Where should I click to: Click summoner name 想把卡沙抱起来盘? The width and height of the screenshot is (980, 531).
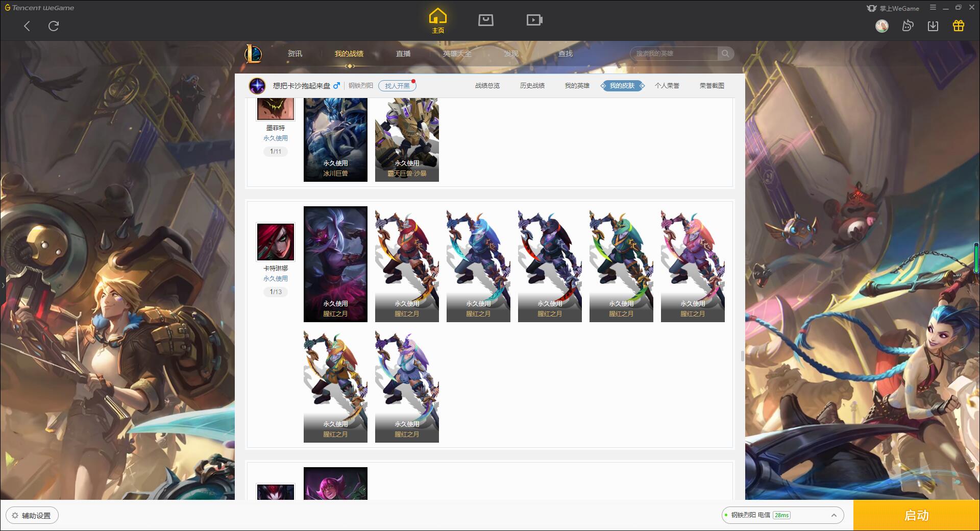point(302,86)
